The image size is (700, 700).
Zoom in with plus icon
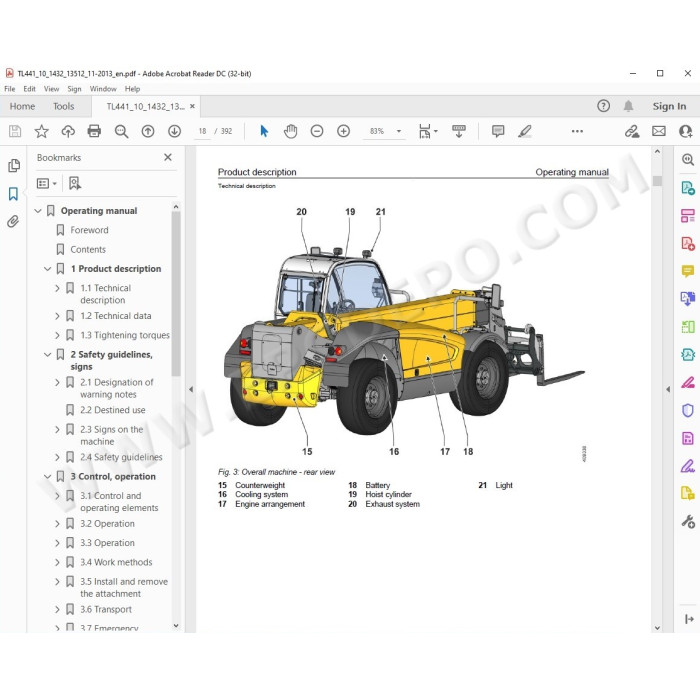pos(343,131)
